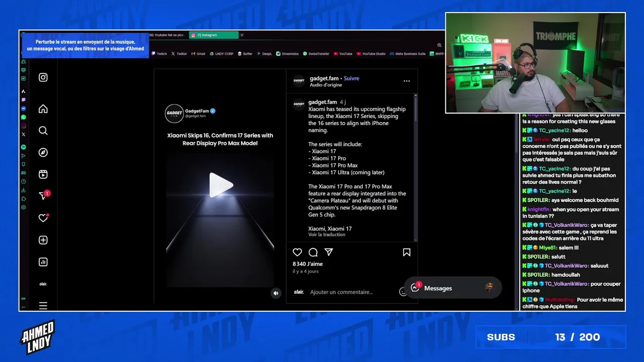Viewport: 644px width, 362px height.
Task: Open emoji picker in comment field
Action: (403, 292)
